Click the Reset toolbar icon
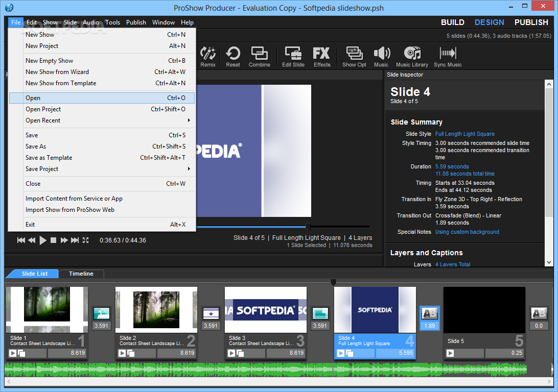Screen dimensions: 558x392 (x=232, y=57)
